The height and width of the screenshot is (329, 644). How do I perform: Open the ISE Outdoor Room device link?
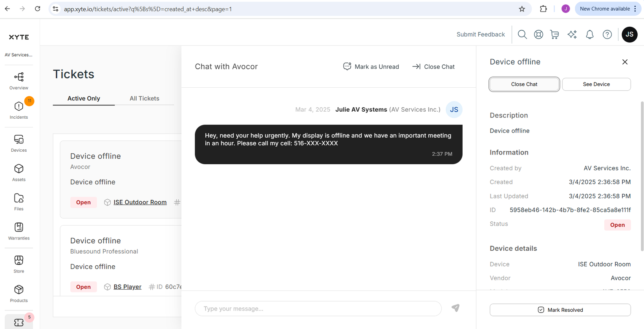140,202
